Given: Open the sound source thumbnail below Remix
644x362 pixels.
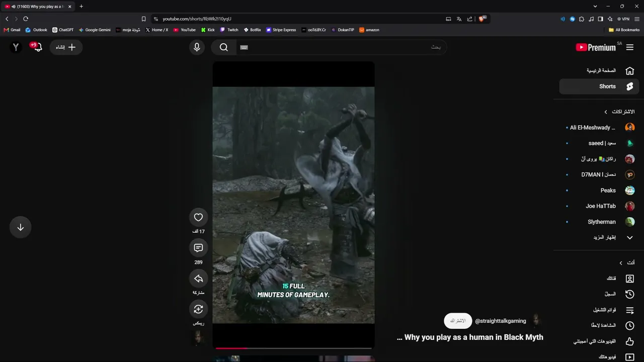Looking at the screenshot, I should coord(198,337).
